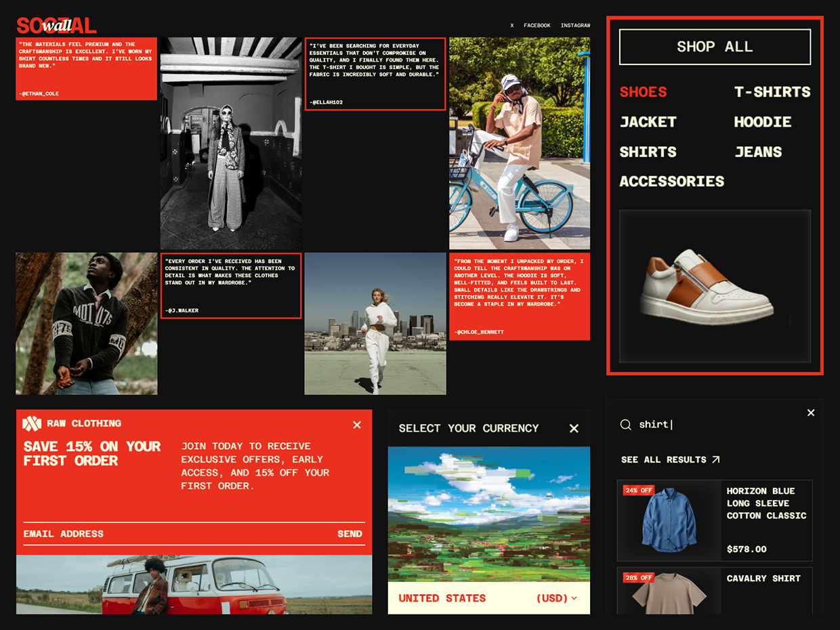
Task: Select the Jeans category
Action: coord(758,152)
